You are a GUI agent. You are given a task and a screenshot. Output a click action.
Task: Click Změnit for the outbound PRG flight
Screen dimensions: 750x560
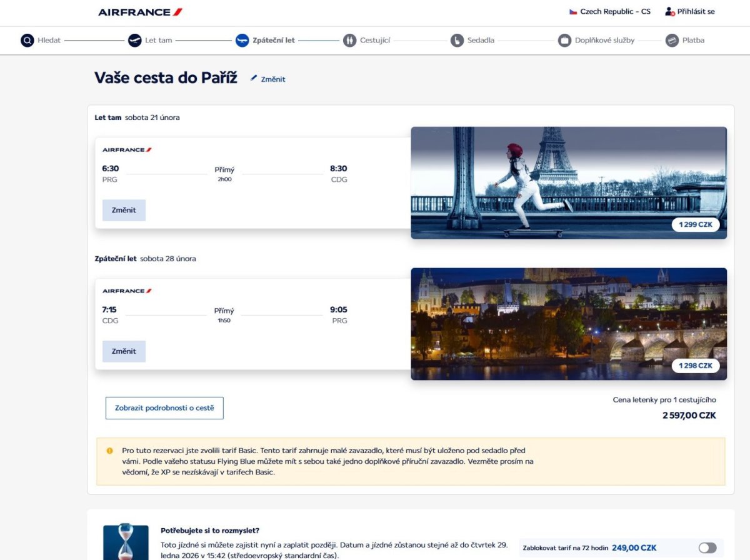tap(124, 211)
